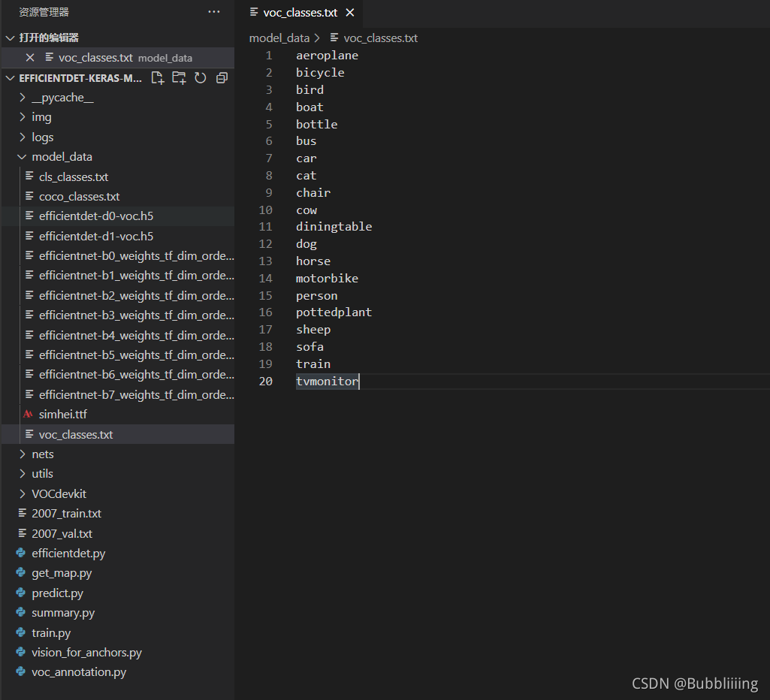The width and height of the screenshot is (770, 700).
Task: Collapse all folders in explorer
Action: coord(222,78)
